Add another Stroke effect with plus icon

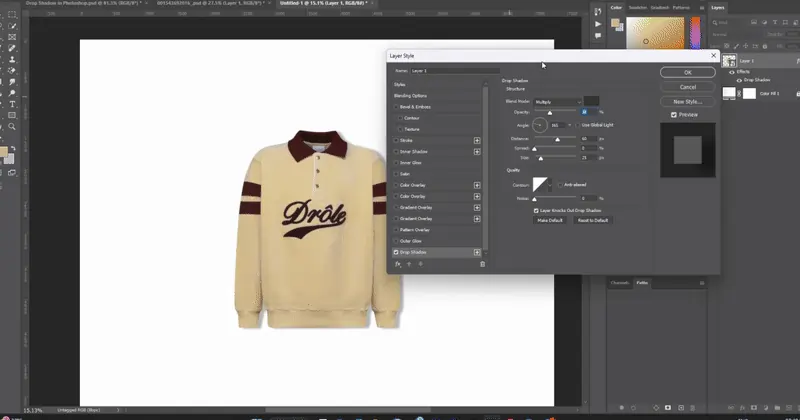coord(477,140)
